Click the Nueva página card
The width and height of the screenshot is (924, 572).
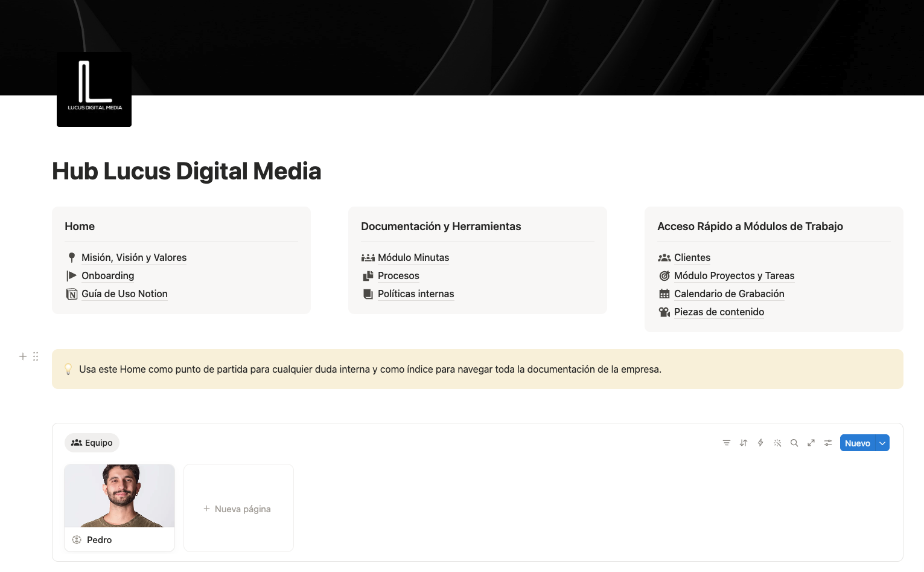click(x=238, y=508)
